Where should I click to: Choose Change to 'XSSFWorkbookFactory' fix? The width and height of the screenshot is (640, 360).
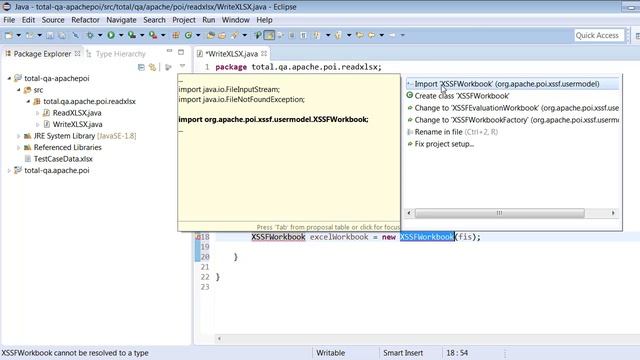[512, 120]
